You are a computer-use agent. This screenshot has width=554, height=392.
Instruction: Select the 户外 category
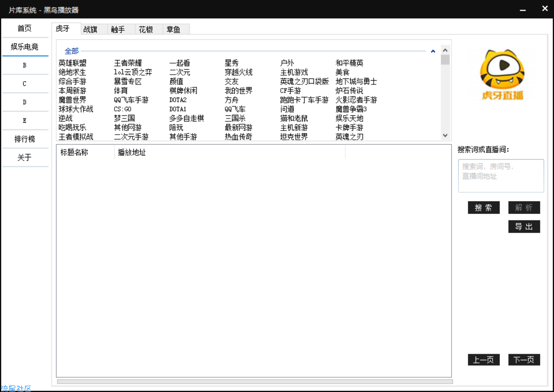pyautogui.click(x=287, y=63)
